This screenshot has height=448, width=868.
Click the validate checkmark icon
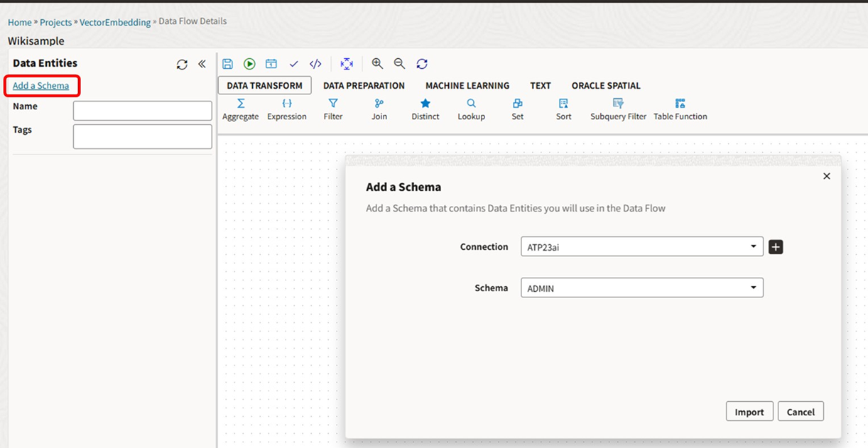coord(293,64)
